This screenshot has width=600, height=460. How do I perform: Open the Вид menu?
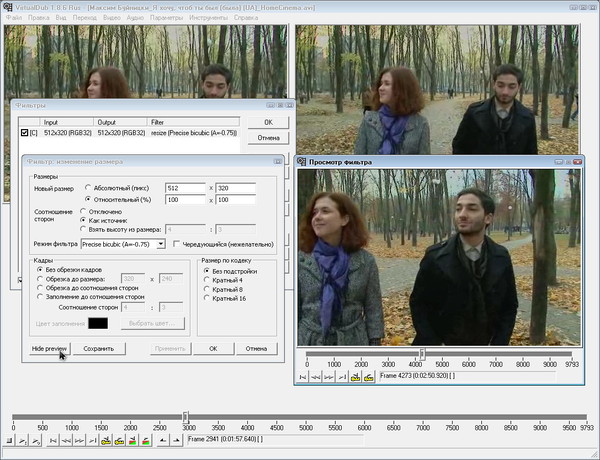[61, 18]
